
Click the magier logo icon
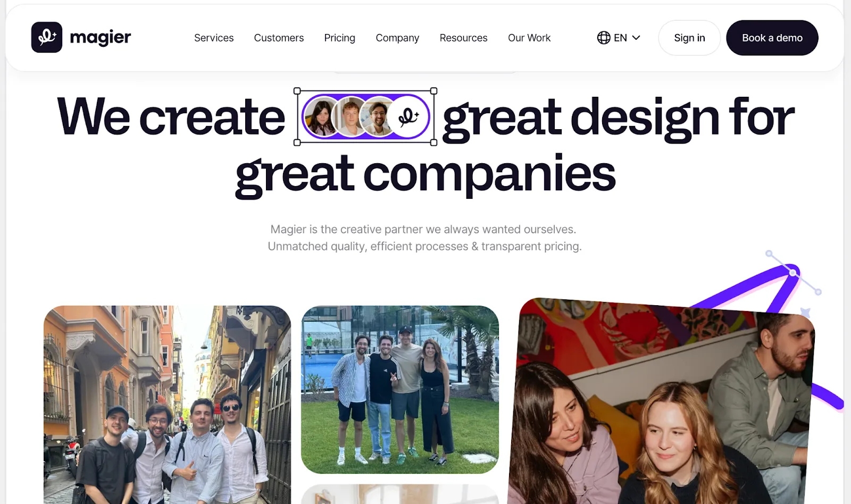click(47, 37)
